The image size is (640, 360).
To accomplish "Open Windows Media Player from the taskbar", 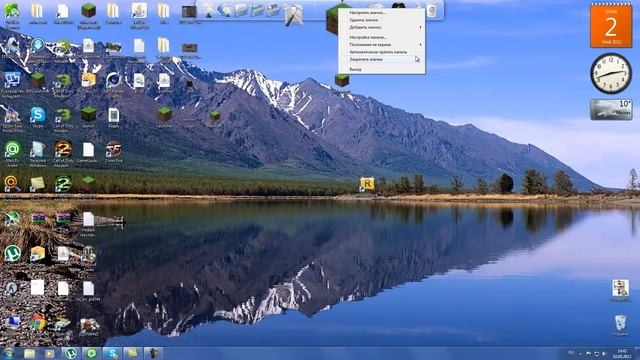I will (50, 353).
